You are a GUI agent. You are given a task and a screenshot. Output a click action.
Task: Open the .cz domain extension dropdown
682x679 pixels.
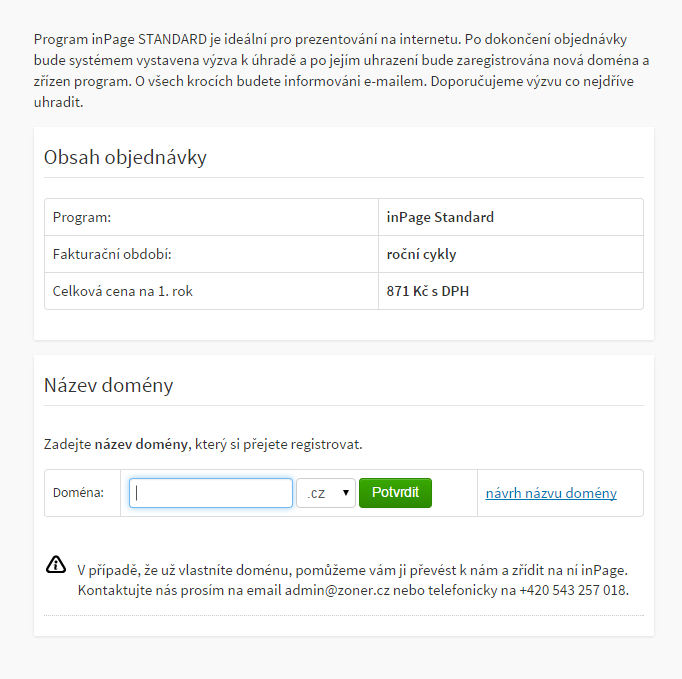pos(326,493)
